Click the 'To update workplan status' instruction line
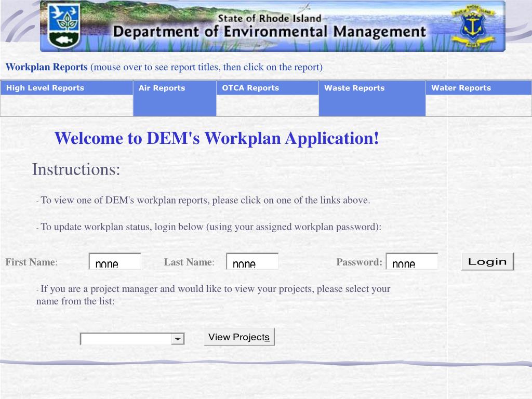Screen dimensions: 532x399 (209, 227)
